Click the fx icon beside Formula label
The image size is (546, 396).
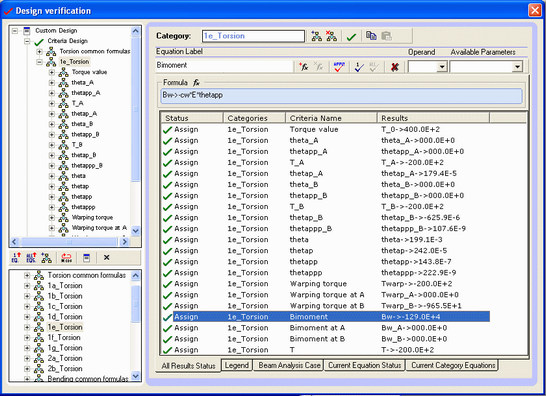click(196, 83)
